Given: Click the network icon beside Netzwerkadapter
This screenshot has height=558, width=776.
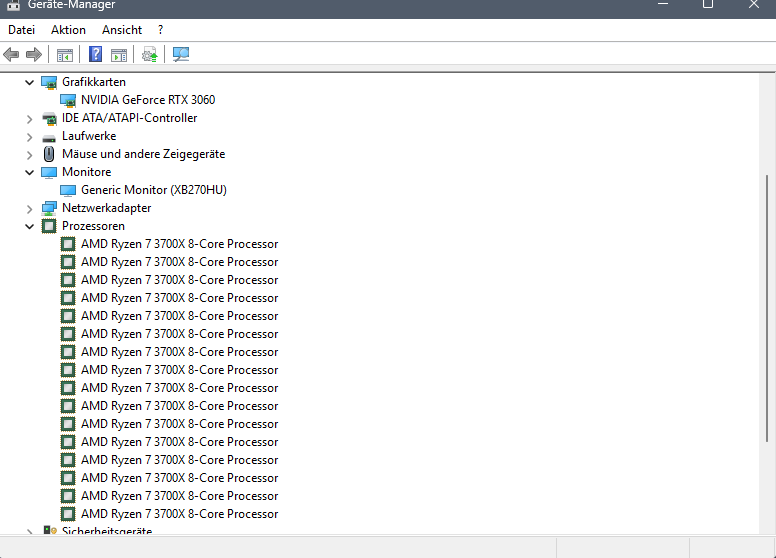Looking at the screenshot, I should tap(49, 208).
